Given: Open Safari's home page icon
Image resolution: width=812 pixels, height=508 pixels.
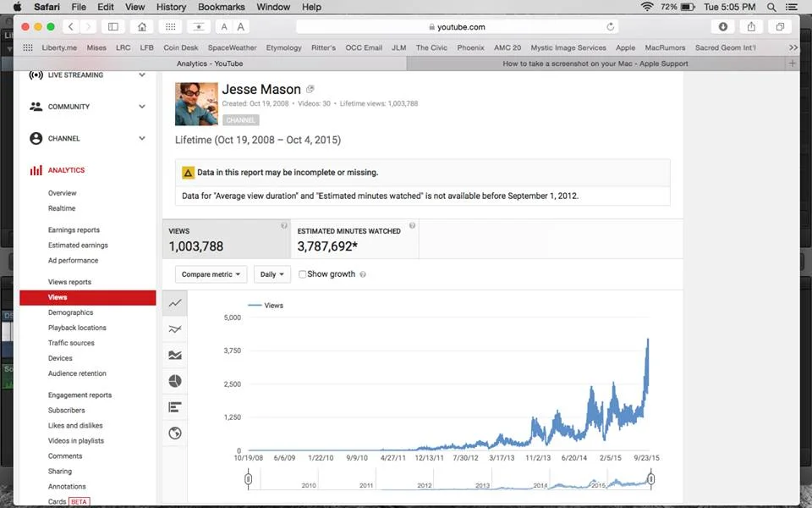Looking at the screenshot, I should pos(142,26).
